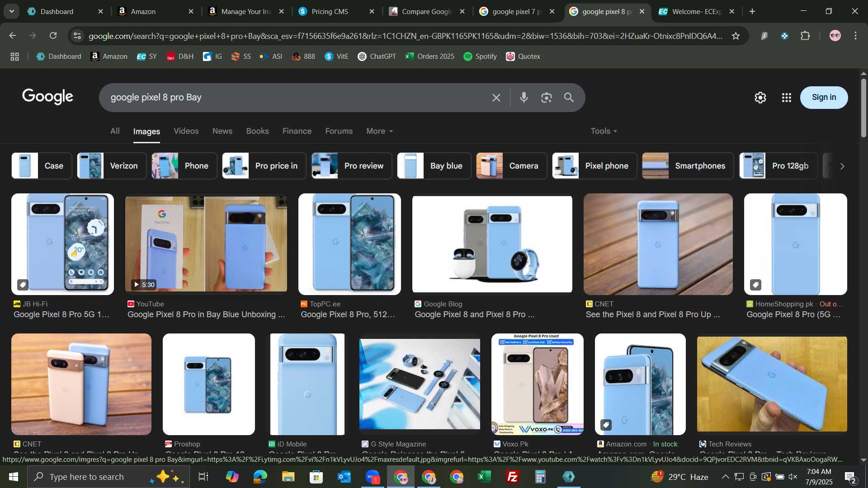Screen dimensions: 868x488
Task: Click the Sign in button
Action: [x=824, y=97]
